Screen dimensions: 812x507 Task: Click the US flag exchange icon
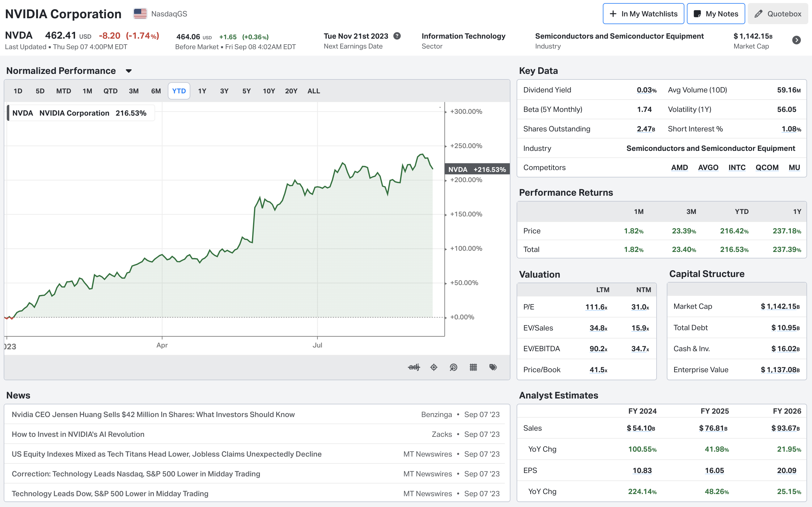click(140, 14)
